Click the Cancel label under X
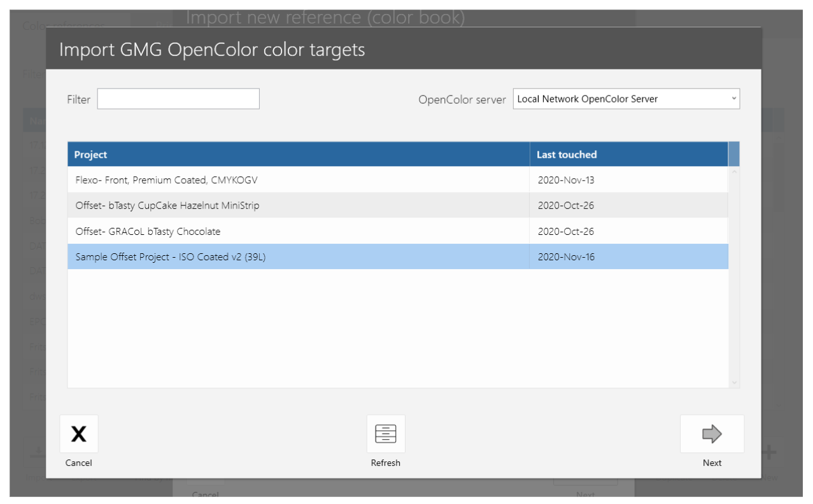This screenshot has width=813, height=504. (x=79, y=463)
